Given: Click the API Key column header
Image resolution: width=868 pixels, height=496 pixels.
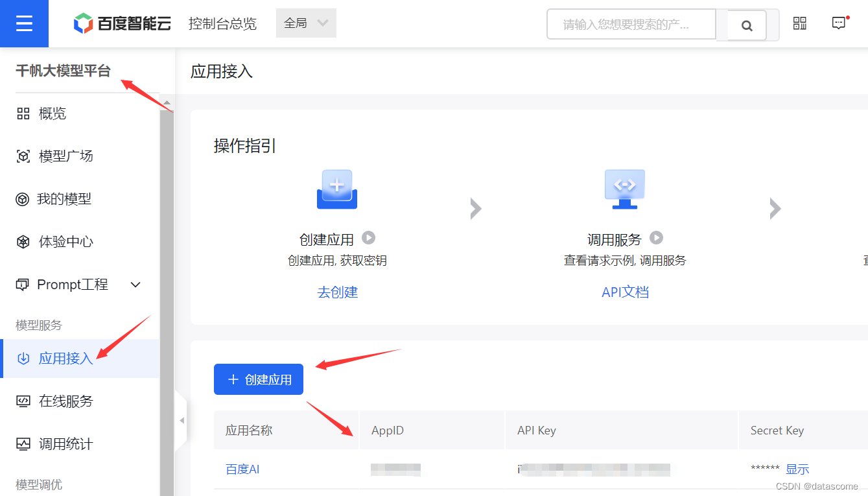Looking at the screenshot, I should pyautogui.click(x=537, y=431).
